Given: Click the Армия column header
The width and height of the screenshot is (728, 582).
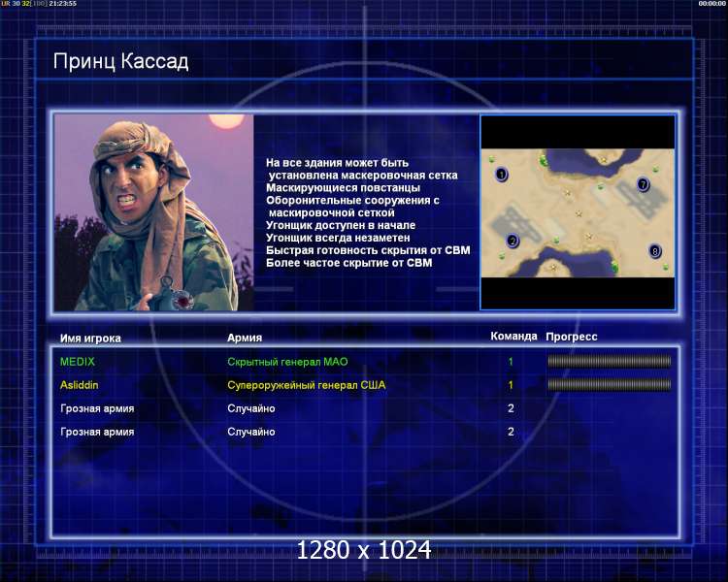Looking at the screenshot, I should click(x=244, y=339).
